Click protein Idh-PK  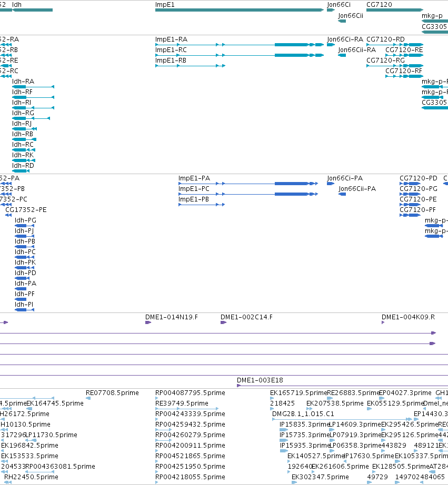[24, 268]
